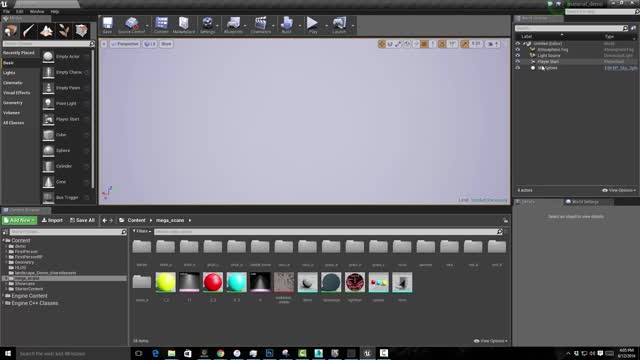Open the Help menu
The height and width of the screenshot is (360, 640).
[x=55, y=11]
